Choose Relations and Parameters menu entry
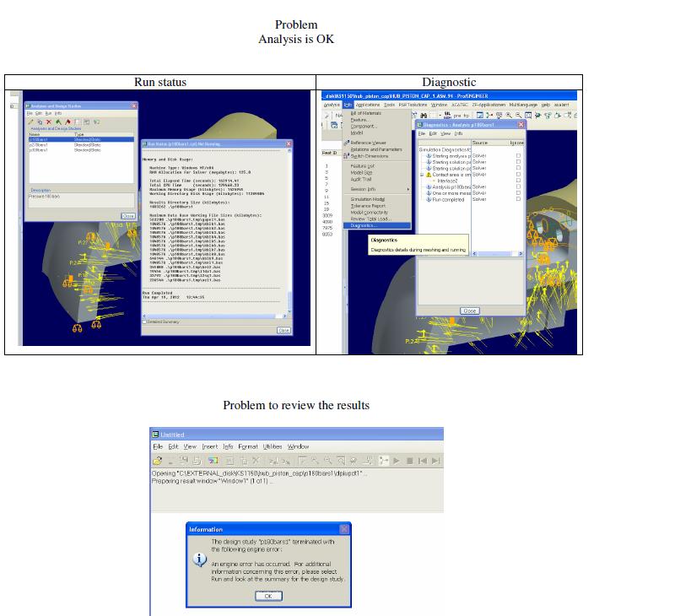Viewport: 675px width, 616px height. [376, 149]
